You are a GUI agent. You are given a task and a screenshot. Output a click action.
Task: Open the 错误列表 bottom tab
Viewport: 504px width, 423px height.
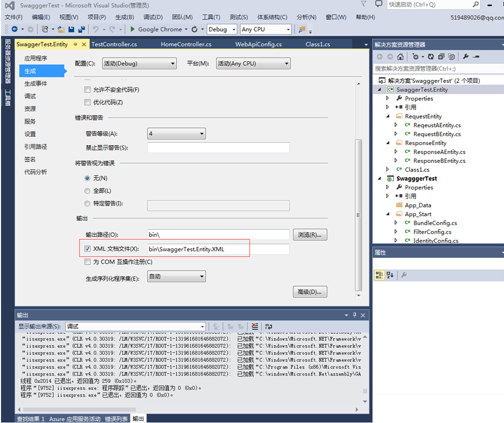[116, 419]
